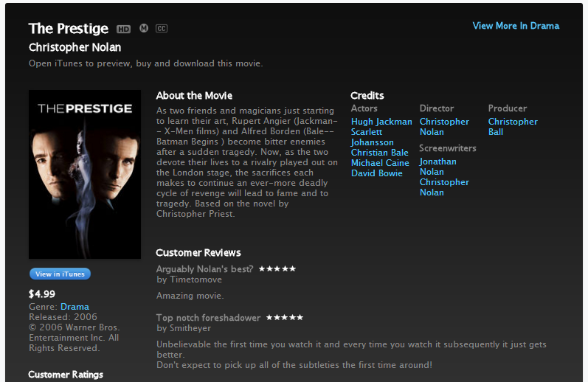Viewport: 588px width, 382px height.
Task: Click the Actors column label
Action: pos(364,108)
